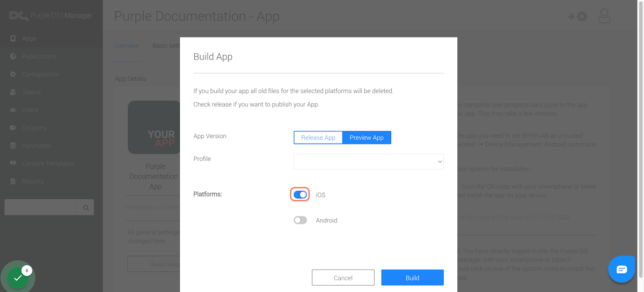The width and height of the screenshot is (644, 292).
Task: Open the Profile dropdown
Action: coord(369,161)
